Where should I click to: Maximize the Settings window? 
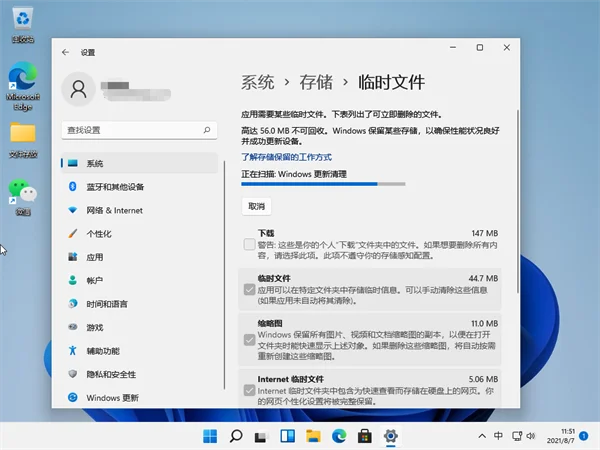[480, 47]
